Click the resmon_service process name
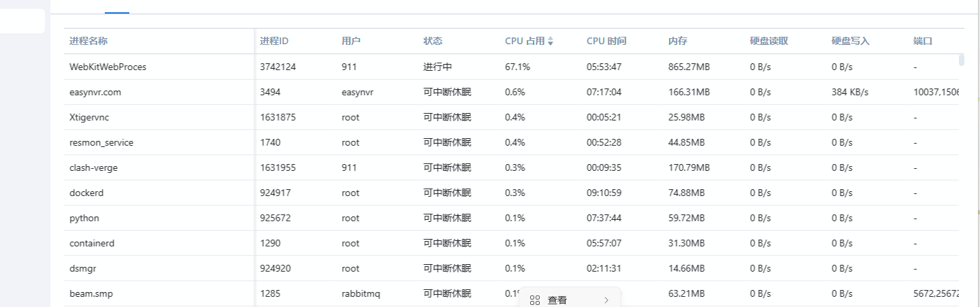The width and height of the screenshot is (980, 307). click(x=101, y=142)
